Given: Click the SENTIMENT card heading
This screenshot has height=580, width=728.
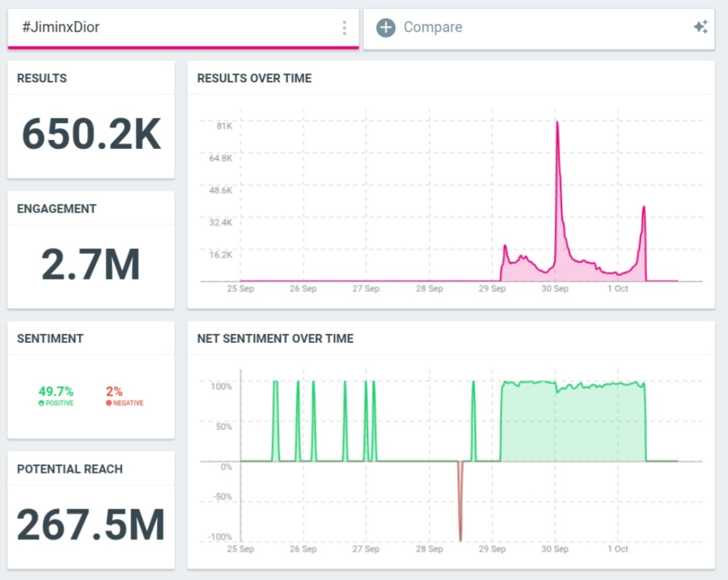Looking at the screenshot, I should (50, 339).
